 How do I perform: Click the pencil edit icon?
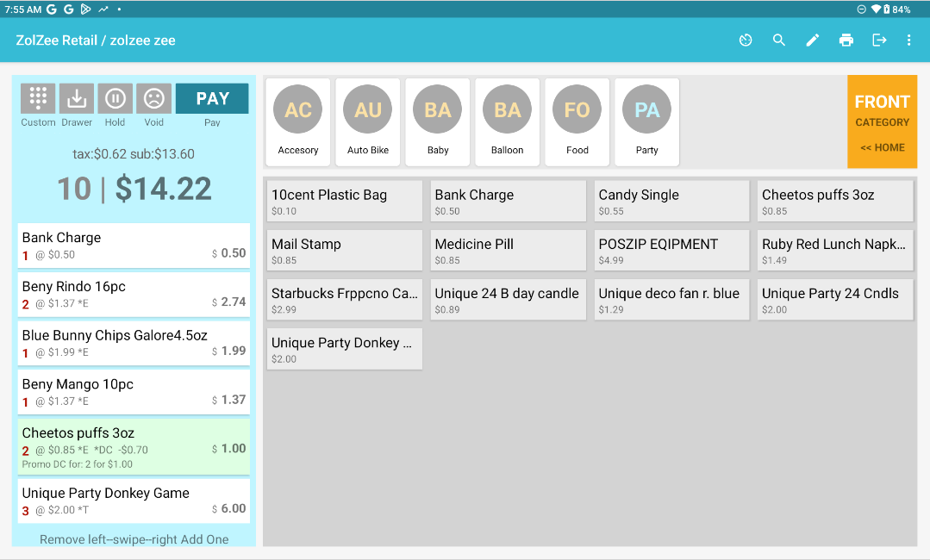coord(813,40)
